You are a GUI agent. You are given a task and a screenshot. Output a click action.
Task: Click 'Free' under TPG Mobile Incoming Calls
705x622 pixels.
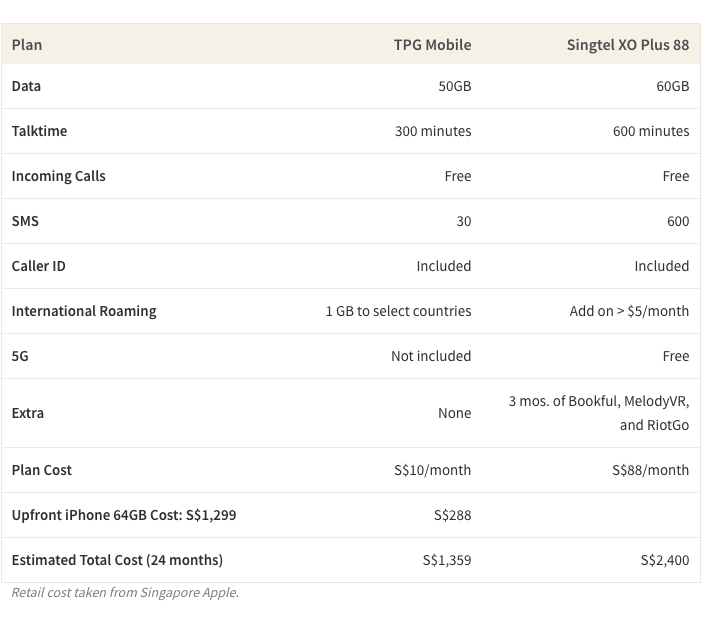tap(458, 176)
